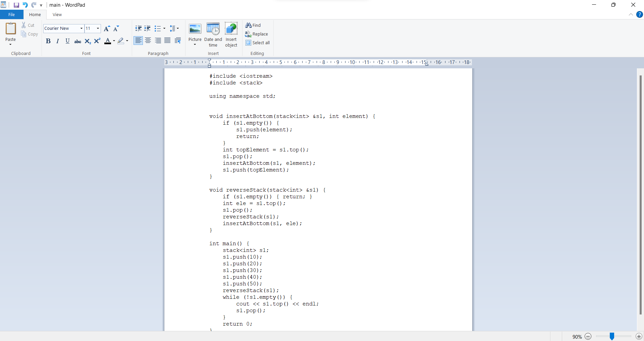Viewport: 644px width, 341px height.
Task: Save document from Quick Access Toolbar
Action: tap(16, 5)
